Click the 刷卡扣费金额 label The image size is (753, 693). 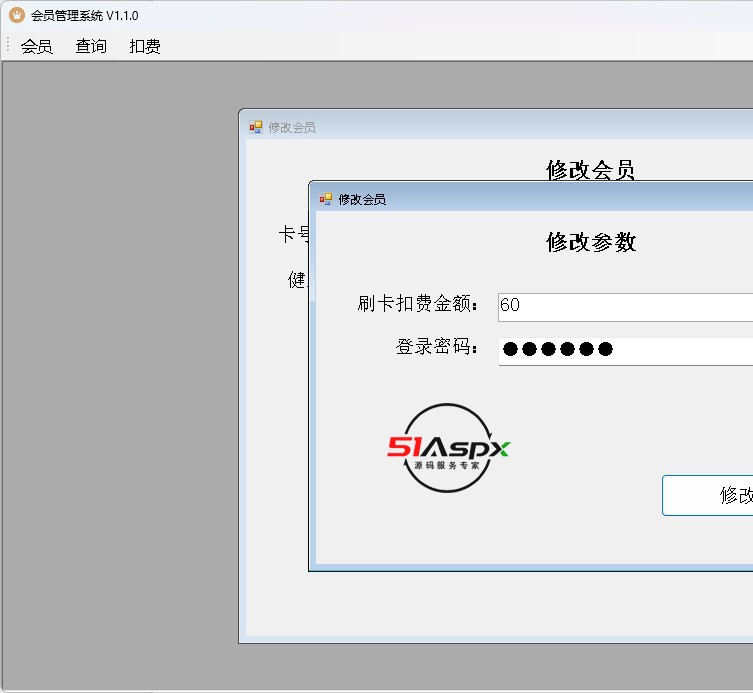click(x=417, y=304)
